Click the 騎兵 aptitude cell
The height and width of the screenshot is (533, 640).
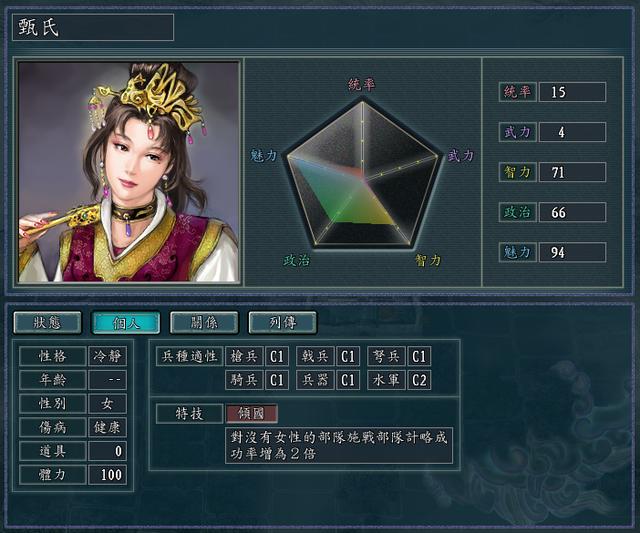(244, 380)
